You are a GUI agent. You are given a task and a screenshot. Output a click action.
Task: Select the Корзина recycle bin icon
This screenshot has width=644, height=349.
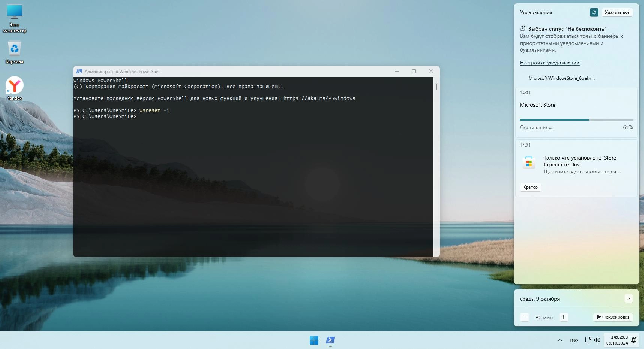pos(15,52)
